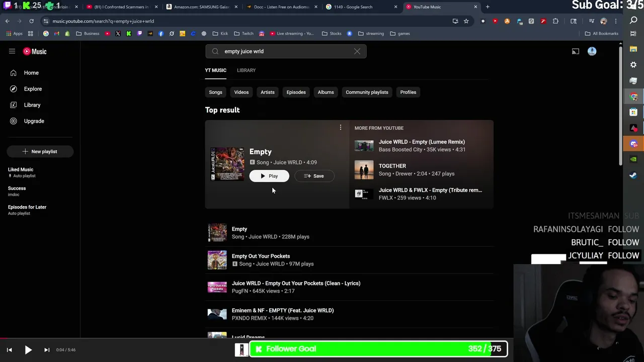Screen dimensions: 644x362
Task: Open Library in the sidebar
Action: click(x=32, y=105)
